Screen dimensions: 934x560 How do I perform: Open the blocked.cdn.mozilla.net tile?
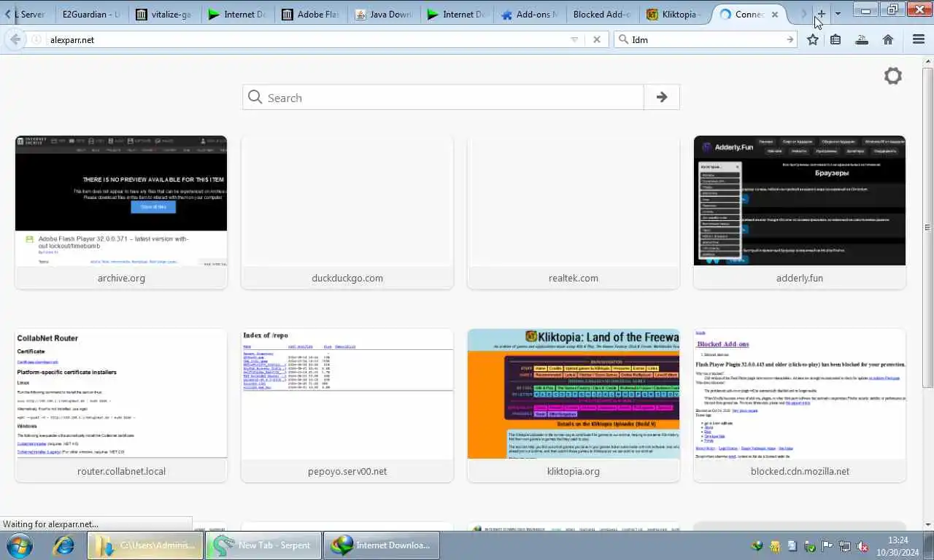[800, 405]
